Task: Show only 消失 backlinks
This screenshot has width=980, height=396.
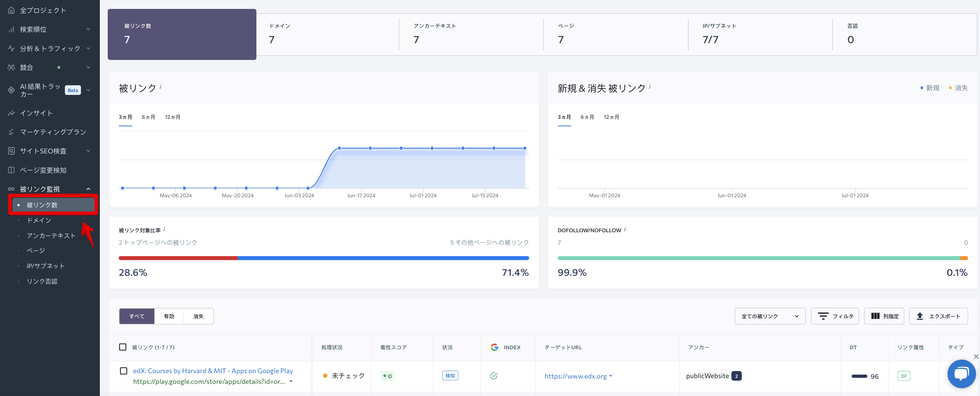Action: pyautogui.click(x=198, y=316)
